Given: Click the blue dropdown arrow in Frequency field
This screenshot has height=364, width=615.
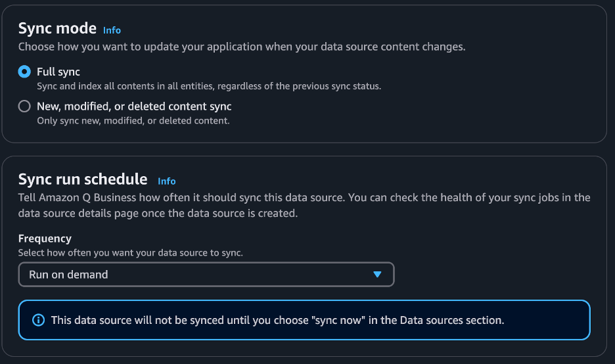Looking at the screenshot, I should [377, 275].
